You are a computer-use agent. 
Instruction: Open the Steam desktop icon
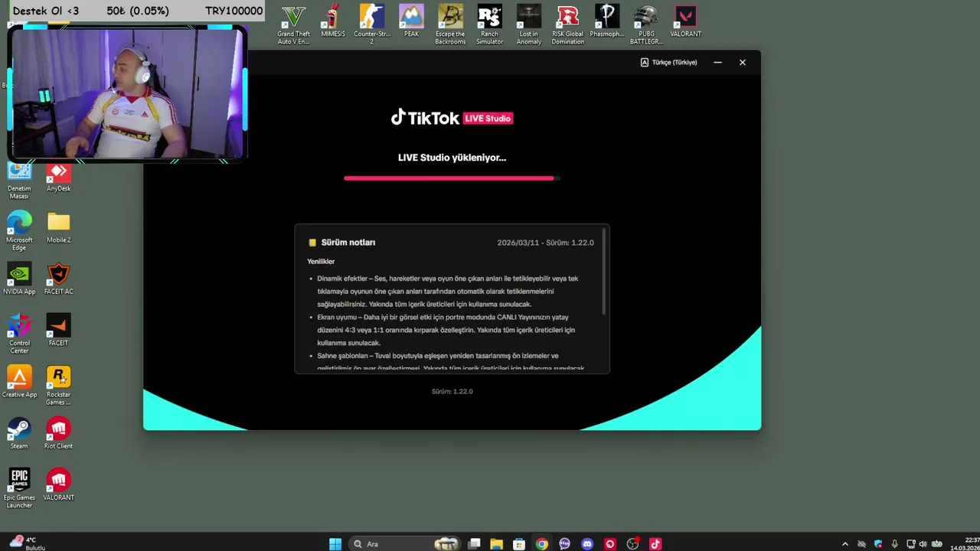19,434
